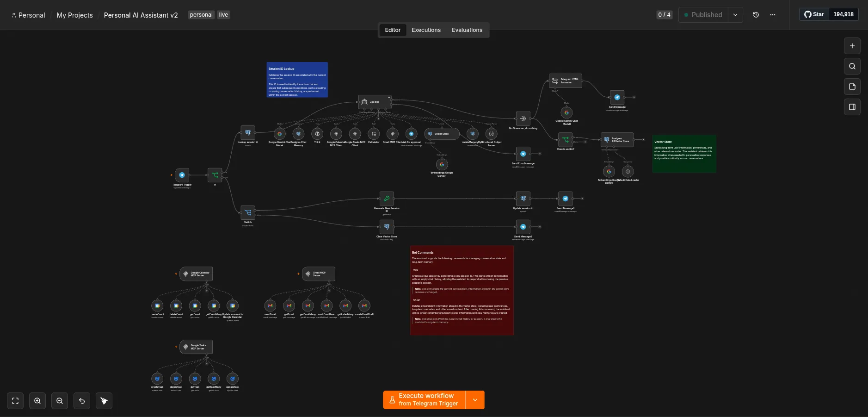
Task: Open the workflow more options menu
Action: click(x=773, y=15)
